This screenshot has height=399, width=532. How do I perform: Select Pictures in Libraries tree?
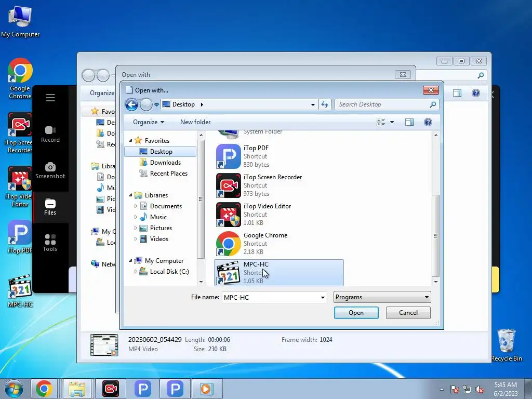pos(161,228)
